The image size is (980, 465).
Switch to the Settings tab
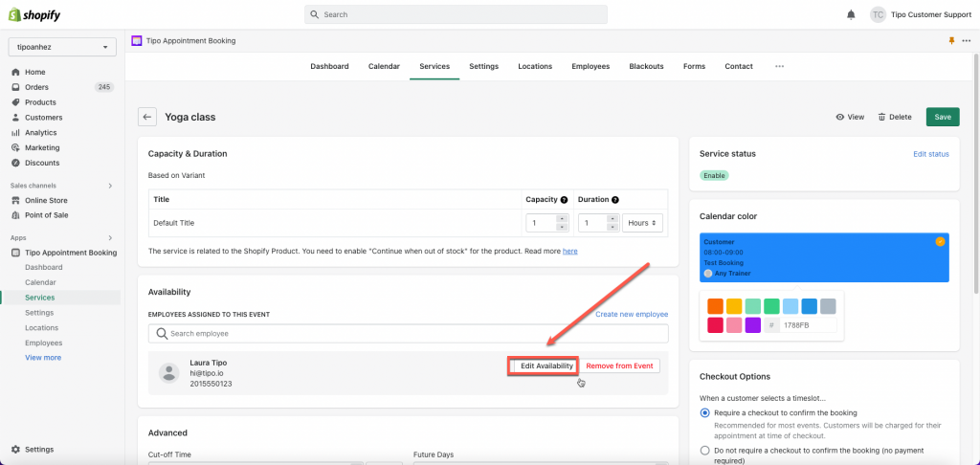pos(483,66)
